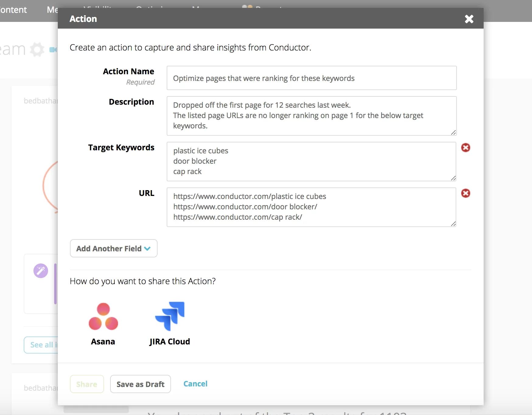The image size is (532, 415).
Task: Click inside the Description text area
Action: [x=311, y=116]
